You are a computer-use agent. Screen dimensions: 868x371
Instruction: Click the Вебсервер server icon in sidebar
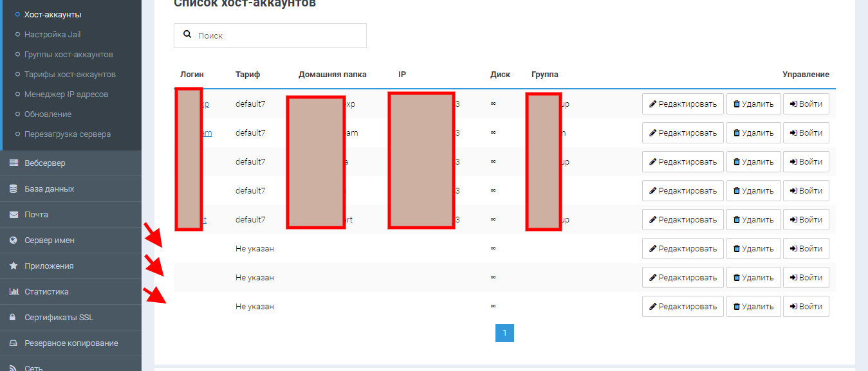[14, 163]
